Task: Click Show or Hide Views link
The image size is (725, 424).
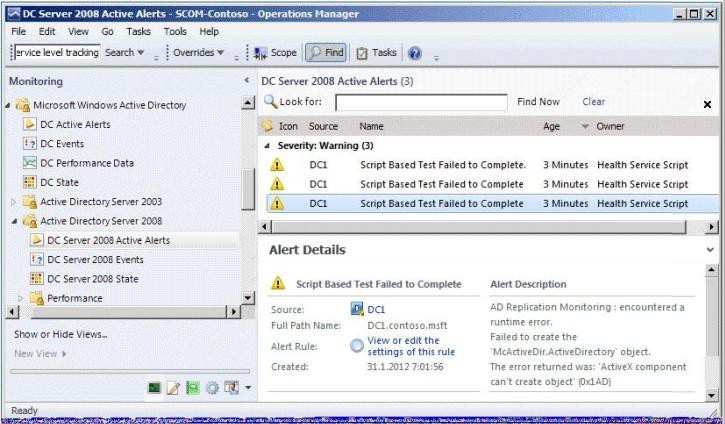Action: tap(61, 334)
